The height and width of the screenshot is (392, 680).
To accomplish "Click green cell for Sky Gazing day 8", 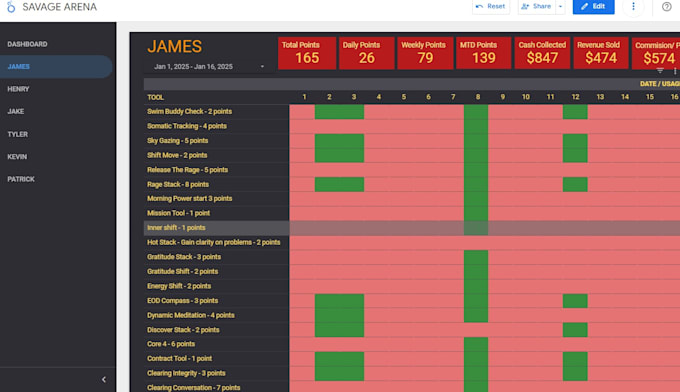I will pos(476,140).
